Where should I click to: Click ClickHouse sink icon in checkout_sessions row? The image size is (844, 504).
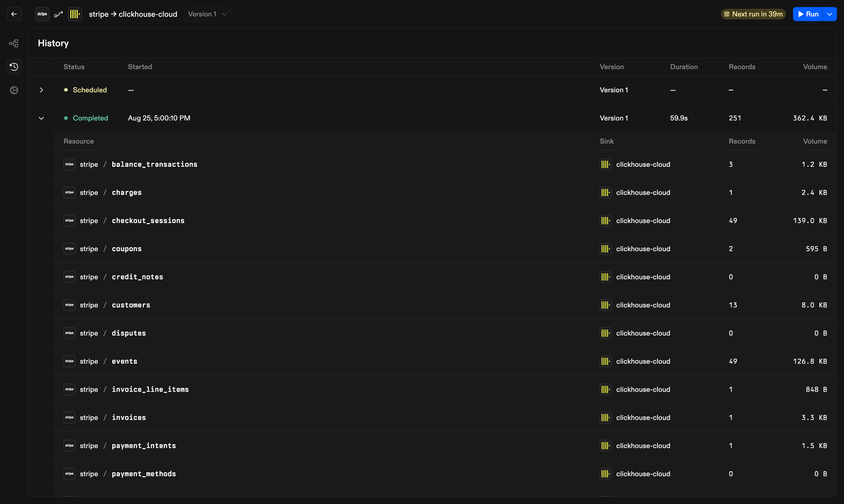[x=605, y=221]
